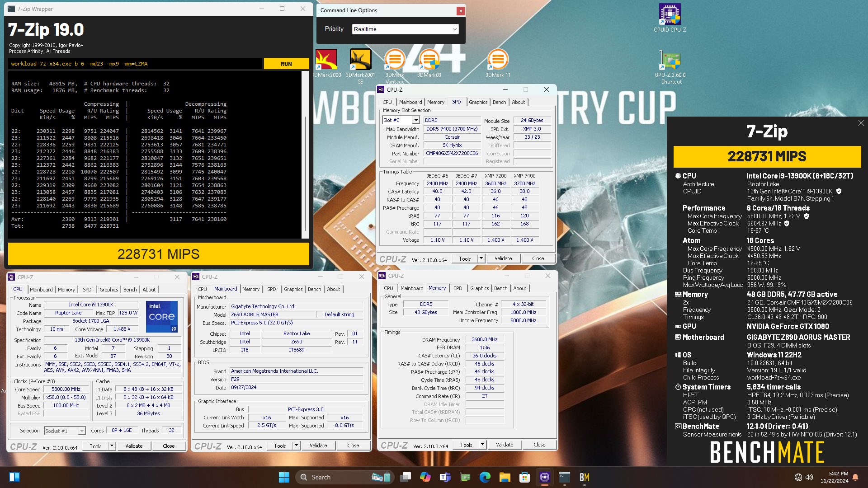Open the 3DMark03 desktop icon

point(429,63)
